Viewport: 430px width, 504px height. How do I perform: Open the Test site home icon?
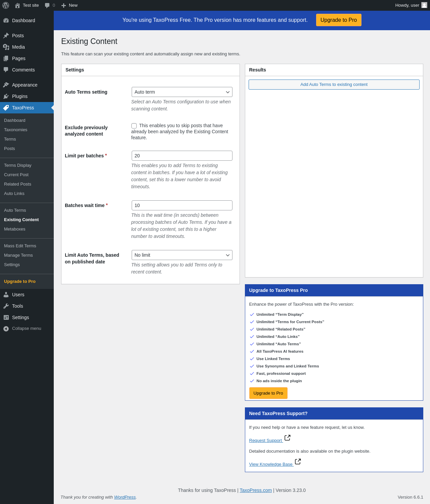click(x=17, y=5)
